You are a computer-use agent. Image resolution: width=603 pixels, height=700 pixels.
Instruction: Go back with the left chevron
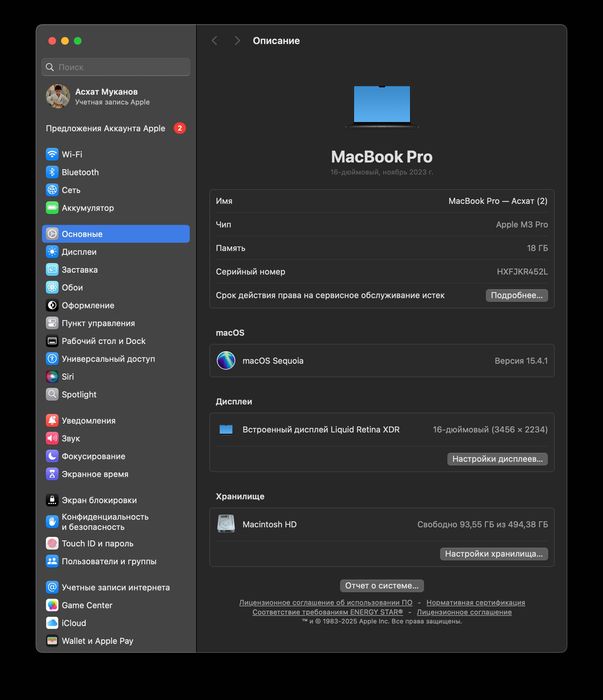[215, 41]
